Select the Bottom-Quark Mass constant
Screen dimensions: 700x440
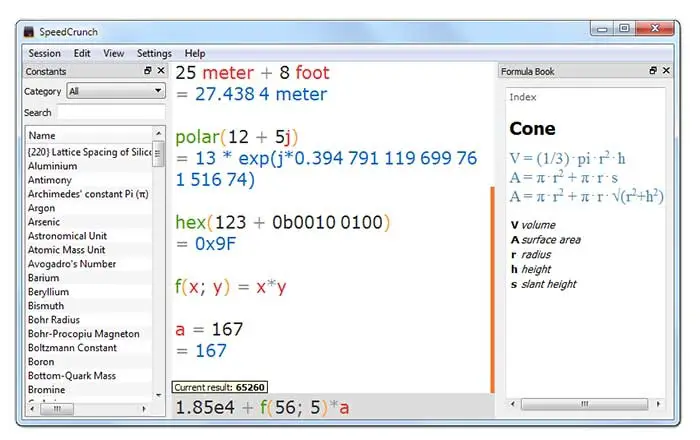[89, 376]
